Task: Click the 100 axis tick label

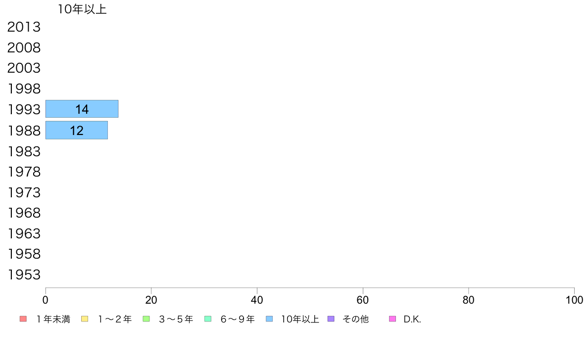Action: tap(574, 300)
